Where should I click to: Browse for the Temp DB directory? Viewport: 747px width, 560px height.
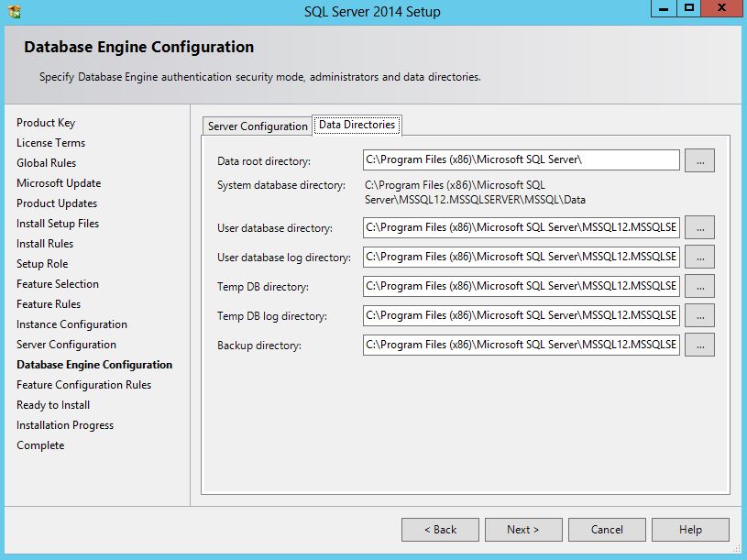(x=699, y=286)
